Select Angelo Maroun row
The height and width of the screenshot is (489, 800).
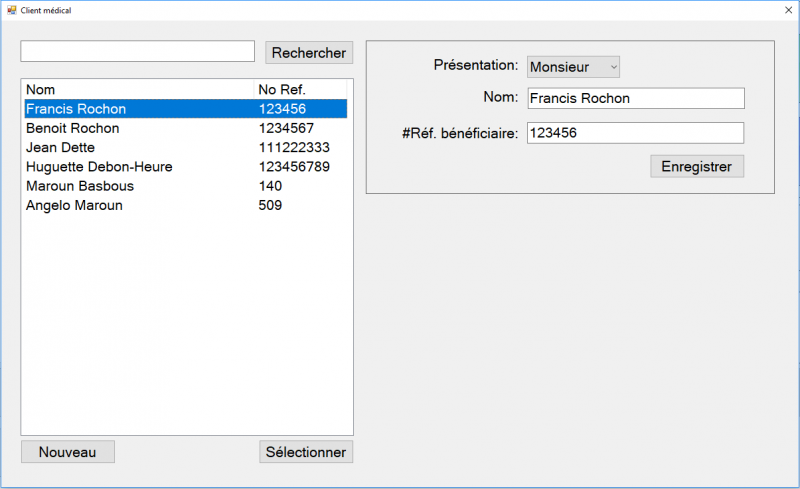coord(74,205)
